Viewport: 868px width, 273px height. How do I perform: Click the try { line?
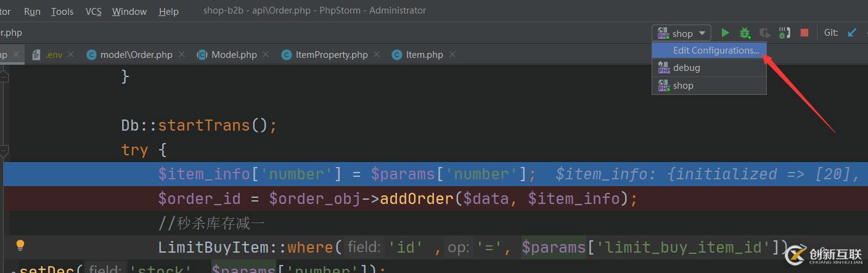click(x=144, y=150)
